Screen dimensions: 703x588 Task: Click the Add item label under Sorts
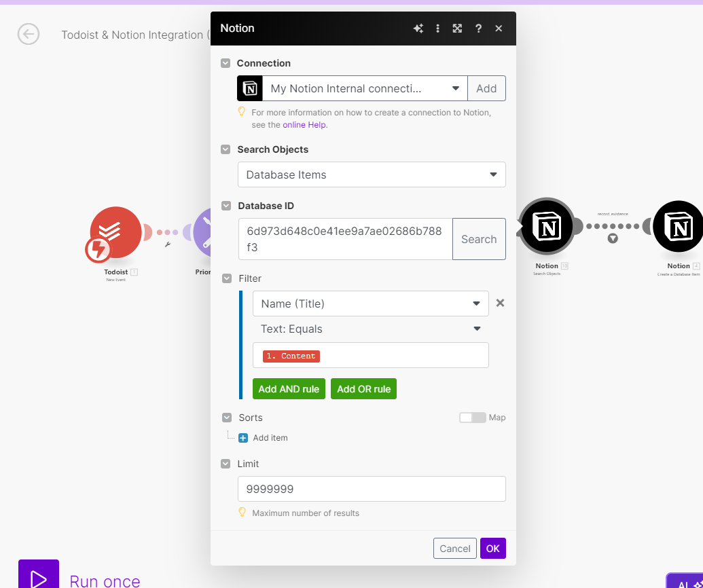tap(270, 438)
